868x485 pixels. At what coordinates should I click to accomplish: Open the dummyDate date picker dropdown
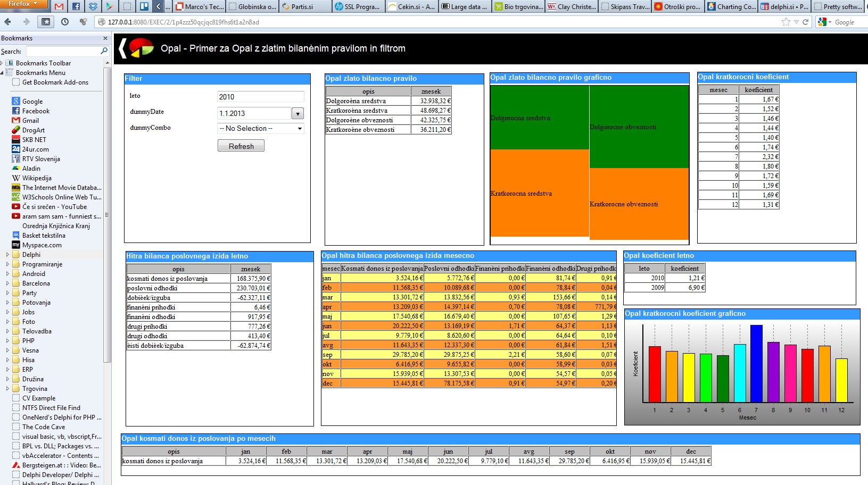(x=297, y=113)
